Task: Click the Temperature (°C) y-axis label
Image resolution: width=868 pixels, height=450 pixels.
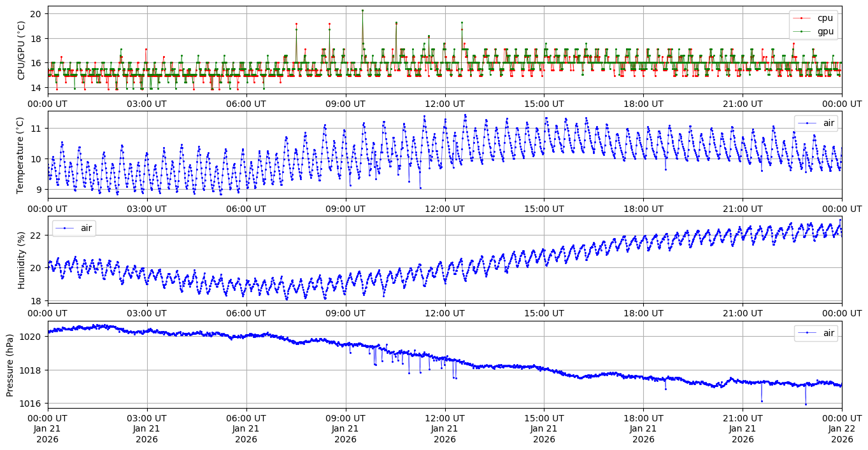Action: coord(21,155)
